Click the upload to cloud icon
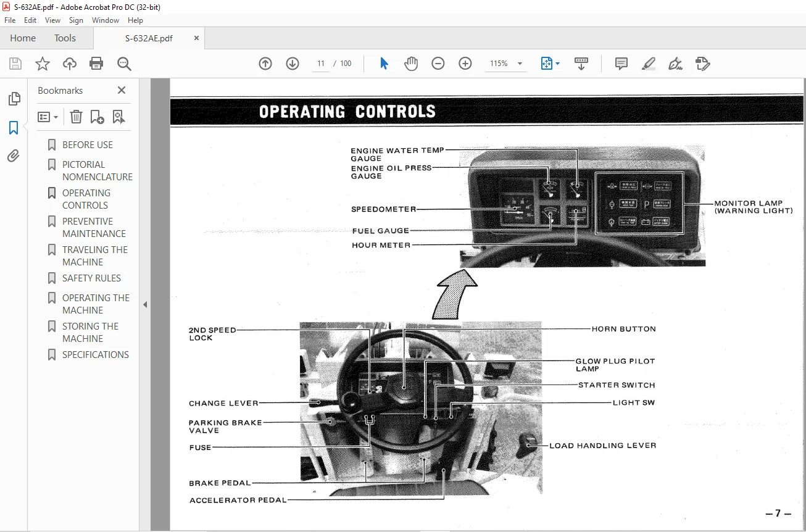Viewport: 806px width, 532px height. [x=70, y=64]
